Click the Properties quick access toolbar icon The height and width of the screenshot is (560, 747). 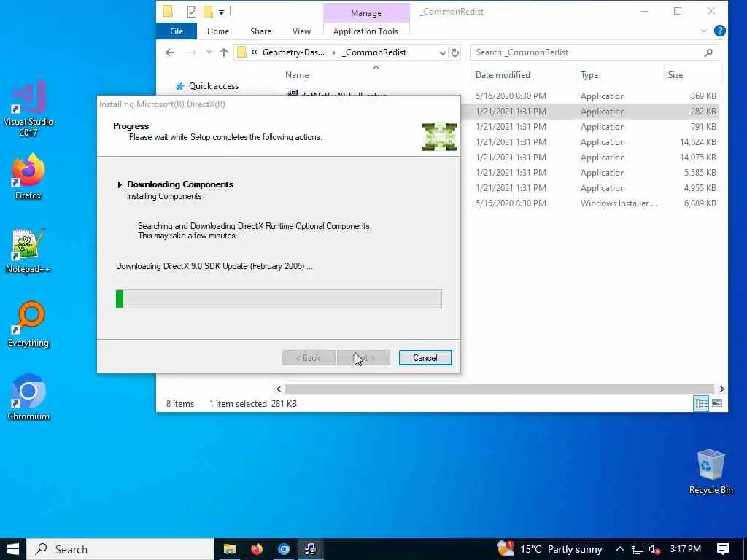(x=192, y=12)
